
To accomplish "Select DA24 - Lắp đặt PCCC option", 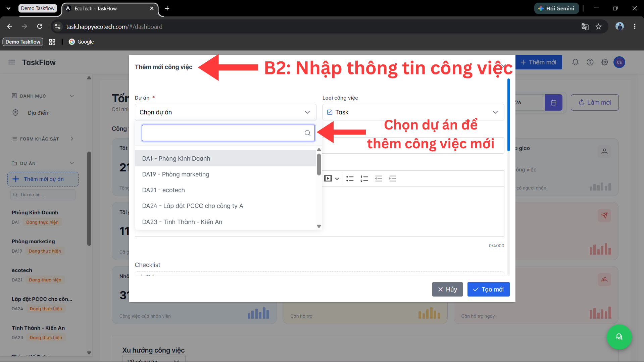I will (x=225, y=206).
